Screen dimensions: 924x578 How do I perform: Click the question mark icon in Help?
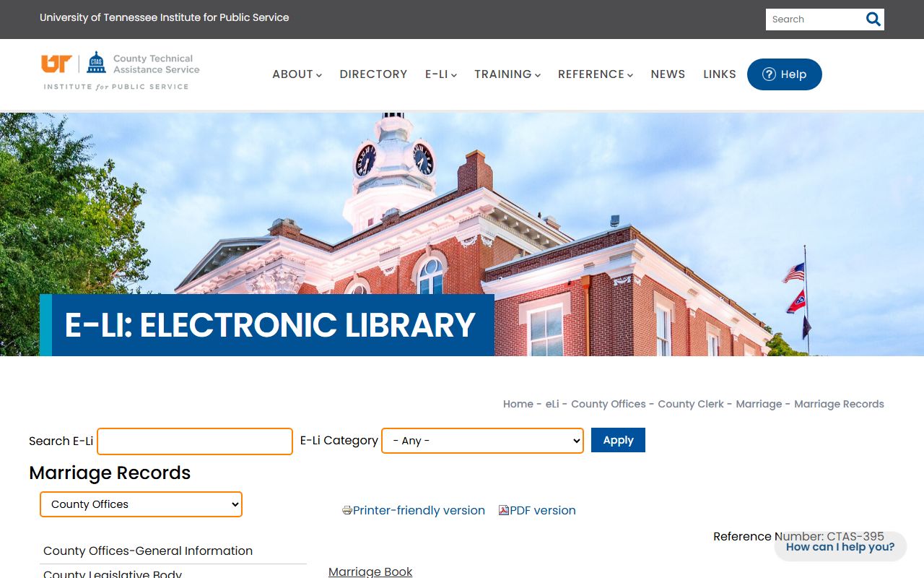(x=769, y=74)
